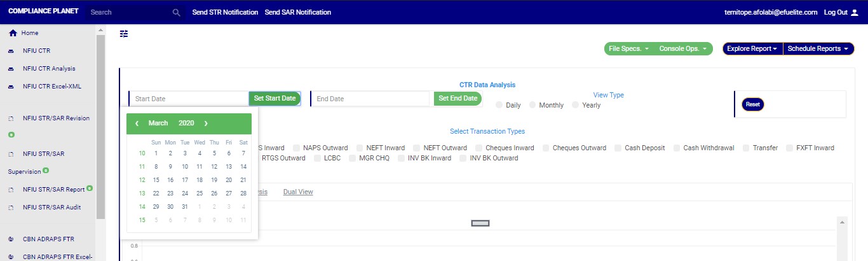The height and width of the screenshot is (261, 868).
Task: Check the NEFT Outward checkbox
Action: (417, 148)
